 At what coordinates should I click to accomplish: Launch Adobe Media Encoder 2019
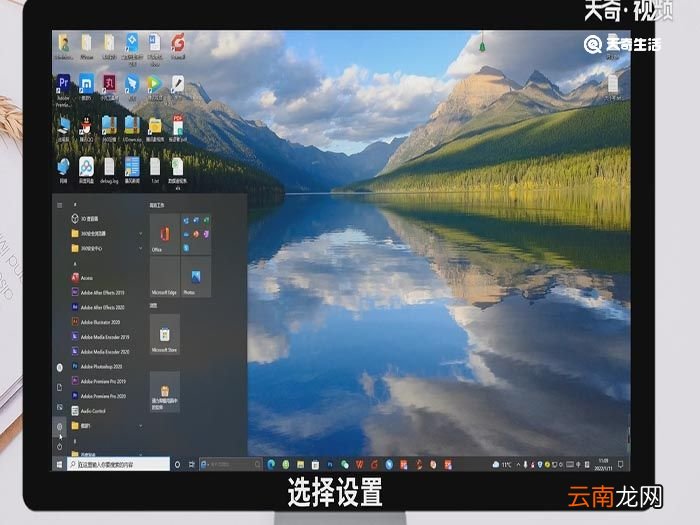106,337
